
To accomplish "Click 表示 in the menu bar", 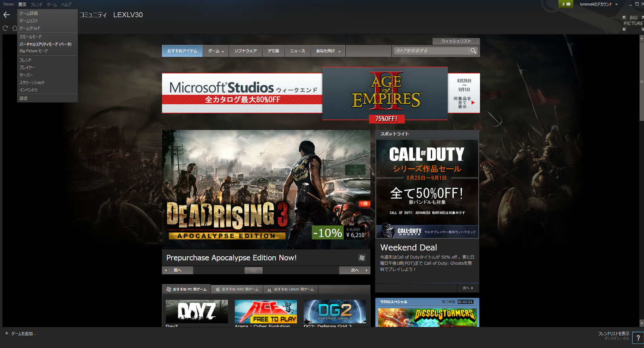I will coord(22,4).
